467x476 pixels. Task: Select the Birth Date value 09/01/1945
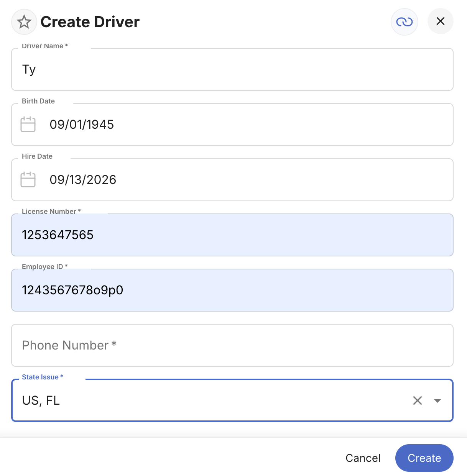click(82, 125)
